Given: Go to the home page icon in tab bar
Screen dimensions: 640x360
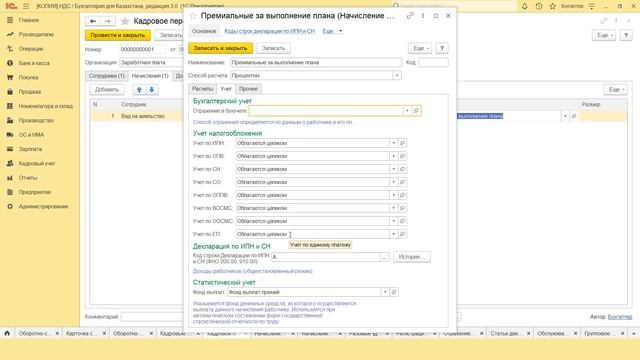Looking at the screenshot, I should click(x=7, y=333).
